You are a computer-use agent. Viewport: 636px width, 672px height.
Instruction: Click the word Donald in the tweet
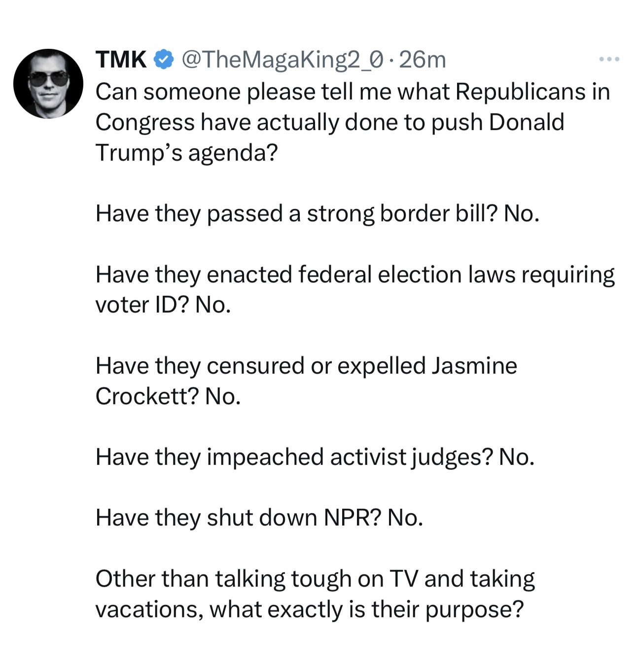click(x=527, y=122)
